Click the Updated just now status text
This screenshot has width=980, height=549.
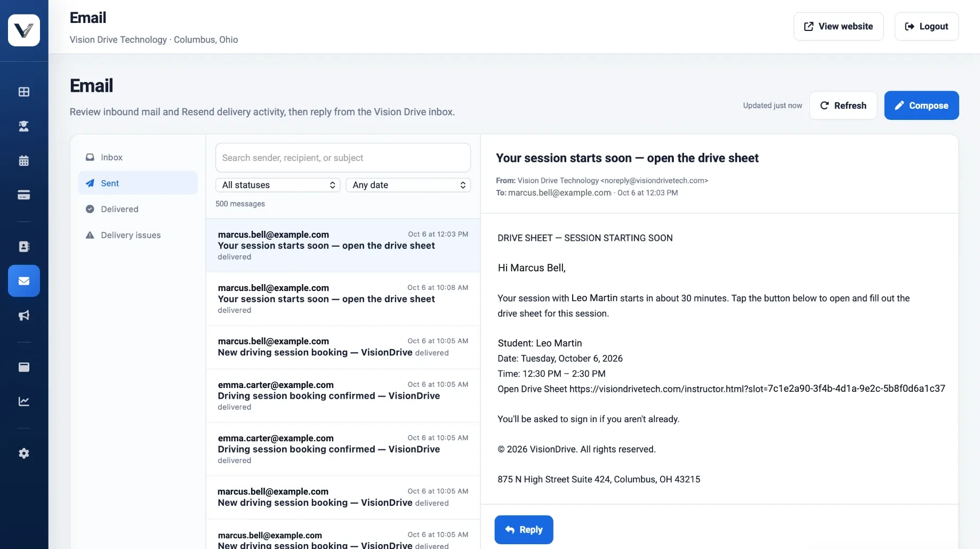773,106
